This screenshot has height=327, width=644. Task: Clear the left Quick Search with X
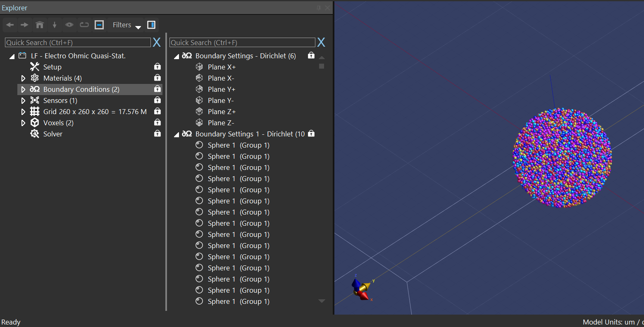157,42
